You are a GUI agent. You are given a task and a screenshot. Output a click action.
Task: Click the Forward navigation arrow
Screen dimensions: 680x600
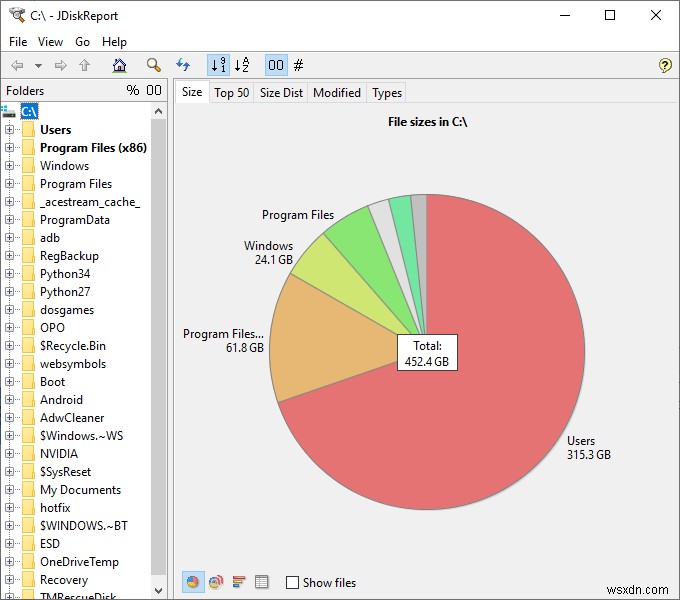pyautogui.click(x=60, y=65)
